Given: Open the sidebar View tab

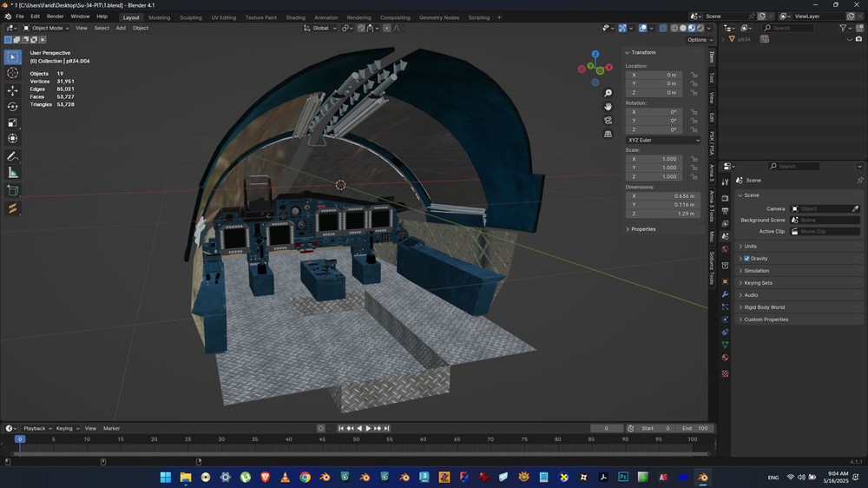Looking at the screenshot, I should tap(712, 98).
